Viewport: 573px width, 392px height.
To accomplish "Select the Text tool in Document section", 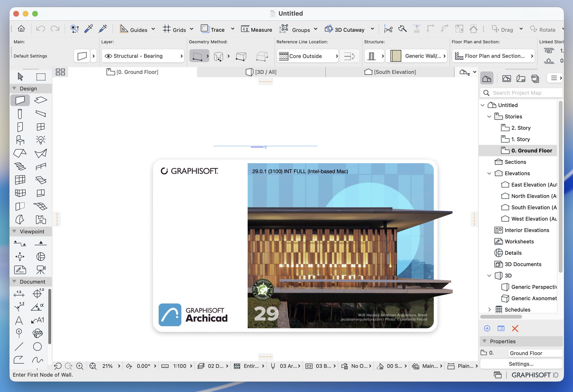I will tap(19, 320).
